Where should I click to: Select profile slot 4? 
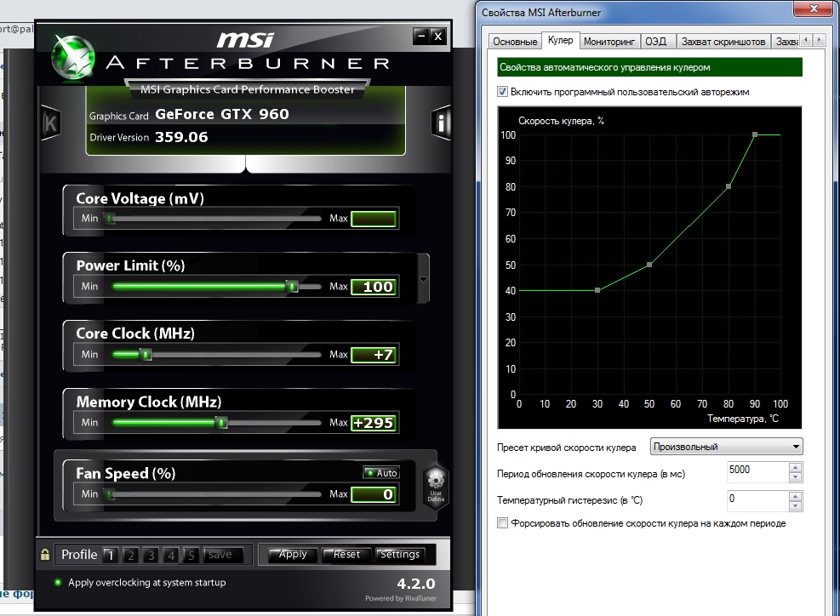[x=171, y=555]
